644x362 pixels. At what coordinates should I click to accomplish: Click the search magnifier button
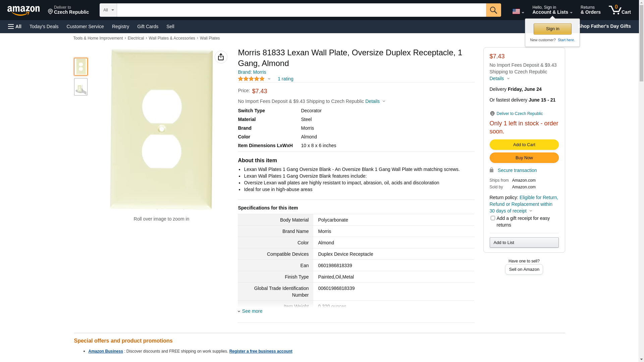(493, 10)
